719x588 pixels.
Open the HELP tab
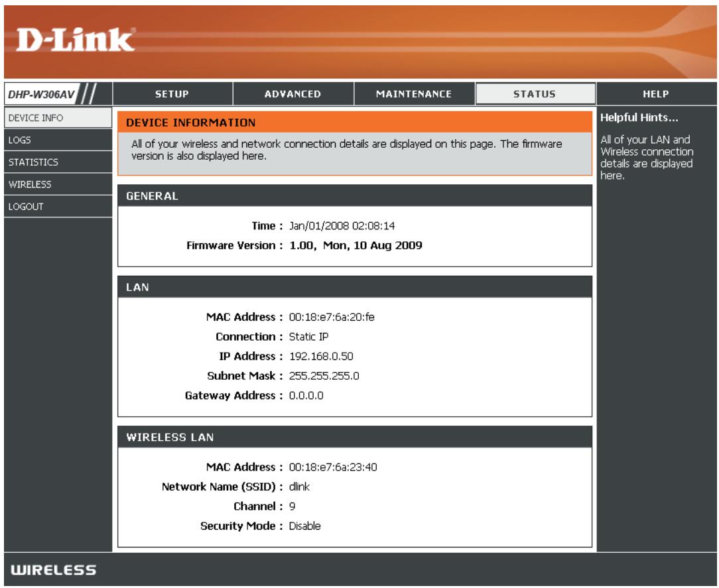click(x=656, y=94)
